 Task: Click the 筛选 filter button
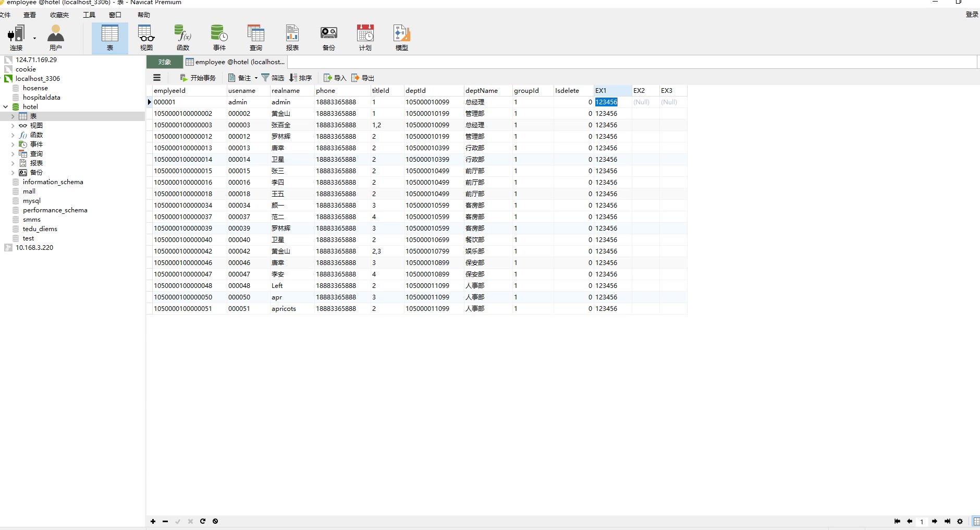[273, 78]
